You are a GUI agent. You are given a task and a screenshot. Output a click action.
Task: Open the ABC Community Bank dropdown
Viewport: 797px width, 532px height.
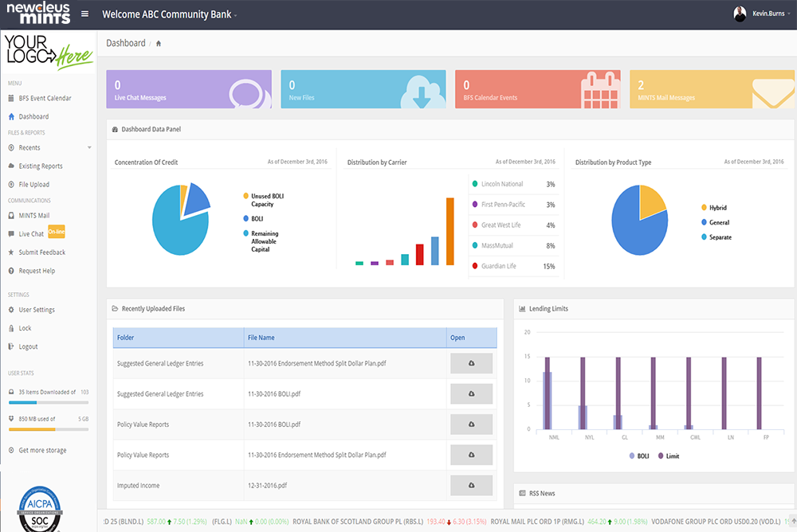170,14
